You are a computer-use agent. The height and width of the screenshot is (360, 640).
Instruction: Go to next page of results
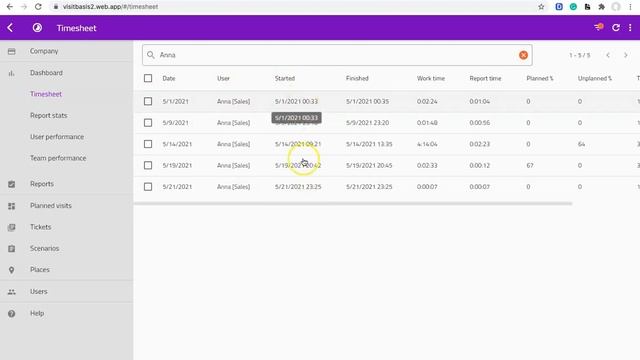(x=625, y=55)
